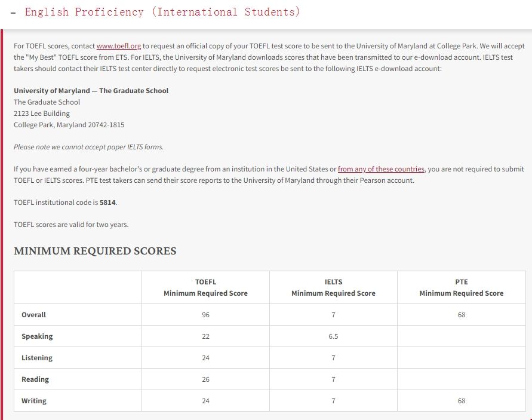This screenshot has height=420, width=532.
Task: Click the bold 'University of Maryland — The Graduate School' text
Action: click(x=91, y=91)
